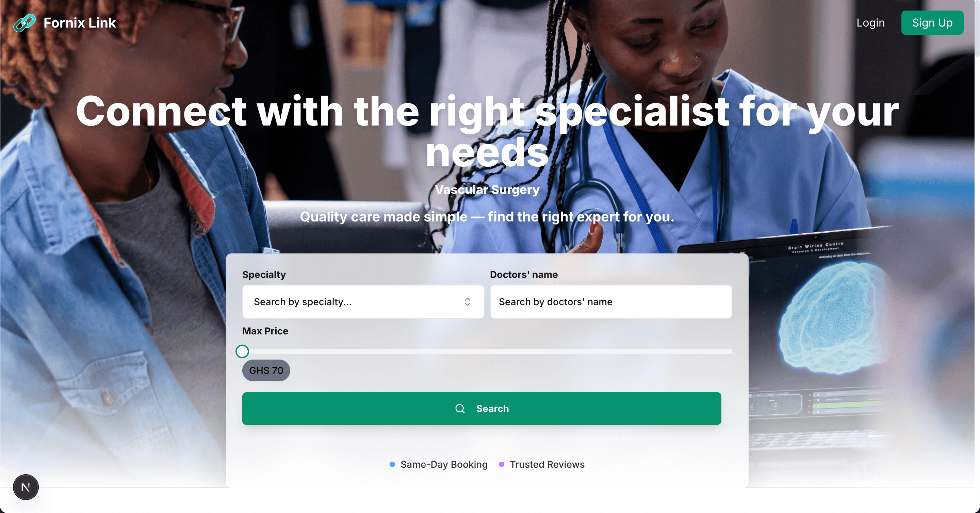Focus the Doctors' name search field

tap(611, 301)
